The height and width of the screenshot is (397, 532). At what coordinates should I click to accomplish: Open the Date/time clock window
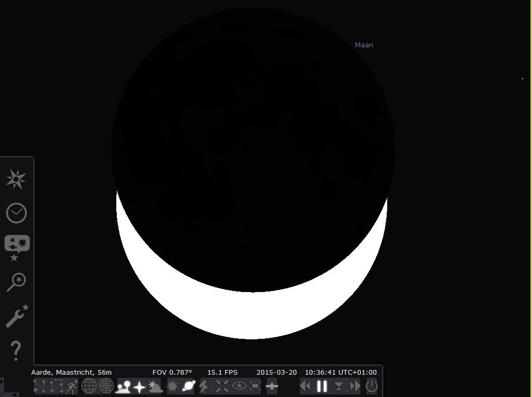point(16,213)
